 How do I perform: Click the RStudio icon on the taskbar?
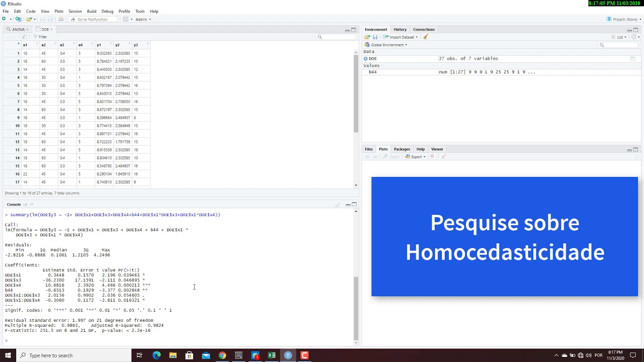288,355
